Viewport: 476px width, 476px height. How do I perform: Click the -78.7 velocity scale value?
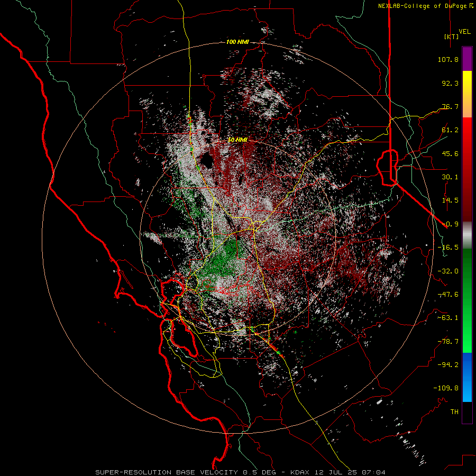pyautogui.click(x=448, y=342)
